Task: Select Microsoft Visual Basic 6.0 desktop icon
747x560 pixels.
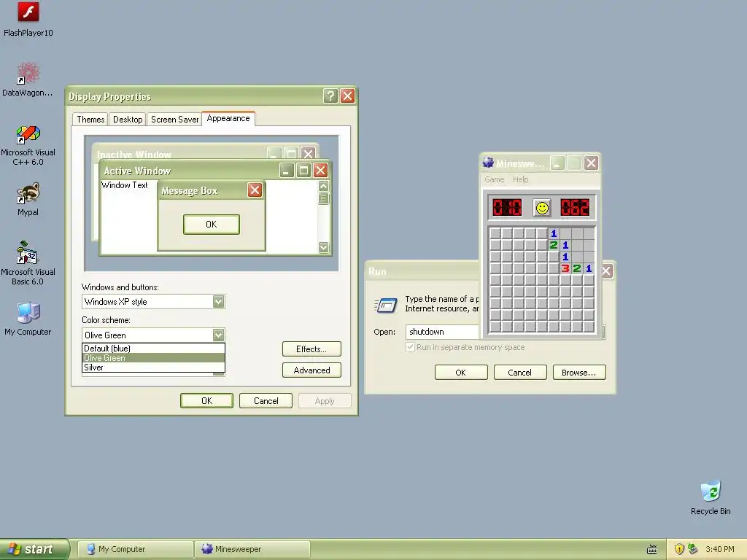Action: click(x=28, y=262)
